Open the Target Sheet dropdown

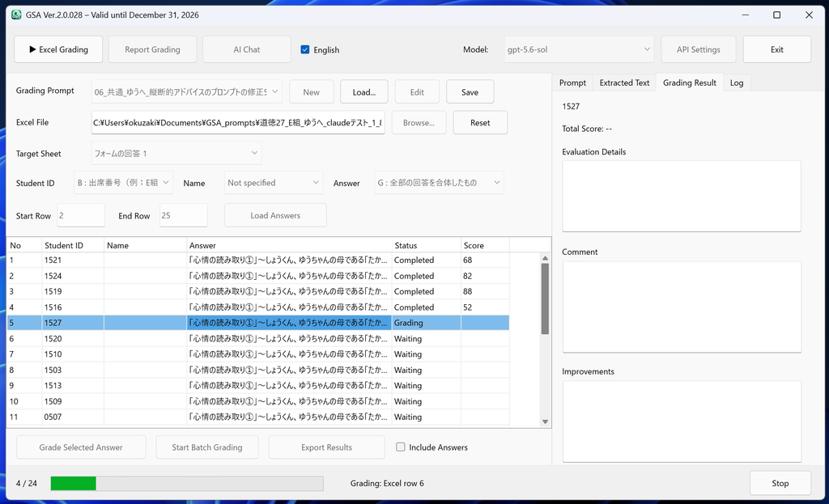[x=176, y=153]
